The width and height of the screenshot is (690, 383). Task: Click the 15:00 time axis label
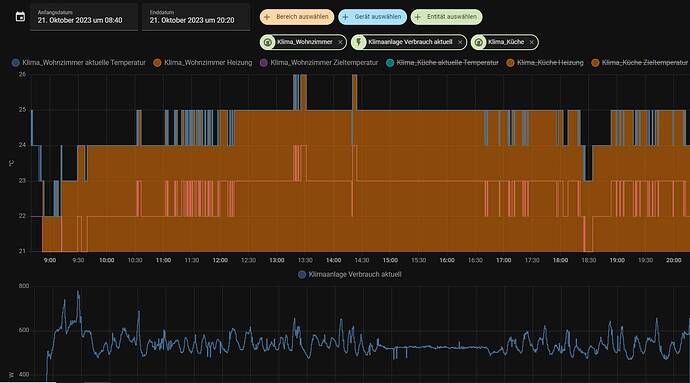point(390,261)
